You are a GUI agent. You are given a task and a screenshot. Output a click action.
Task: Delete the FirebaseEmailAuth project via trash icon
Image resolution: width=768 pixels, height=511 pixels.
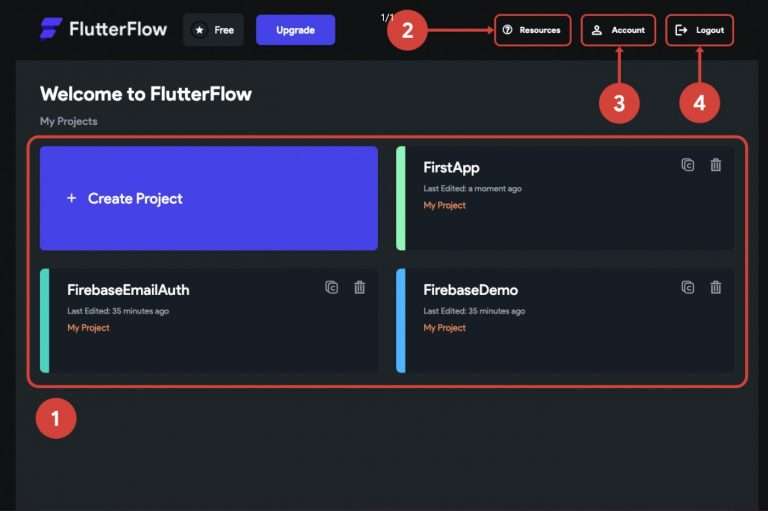point(360,288)
